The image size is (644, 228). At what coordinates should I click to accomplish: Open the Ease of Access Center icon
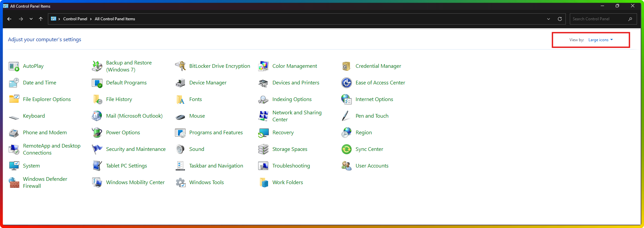(x=347, y=83)
